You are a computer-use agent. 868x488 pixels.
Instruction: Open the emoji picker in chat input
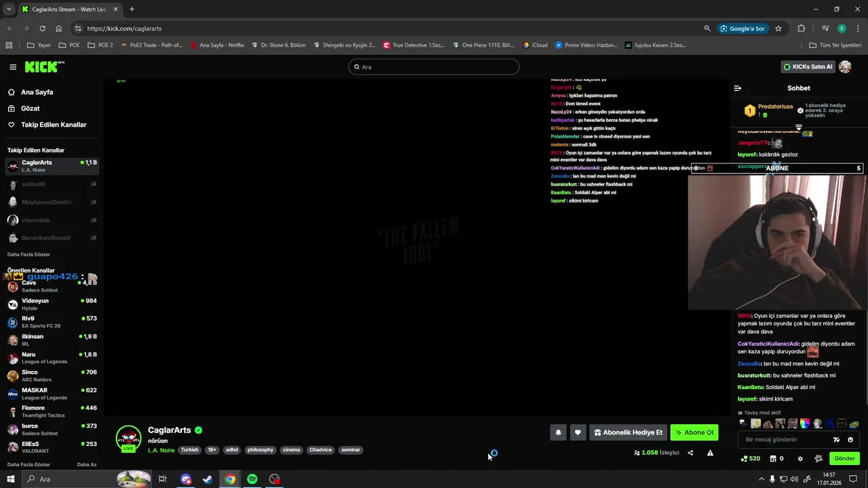point(850,440)
